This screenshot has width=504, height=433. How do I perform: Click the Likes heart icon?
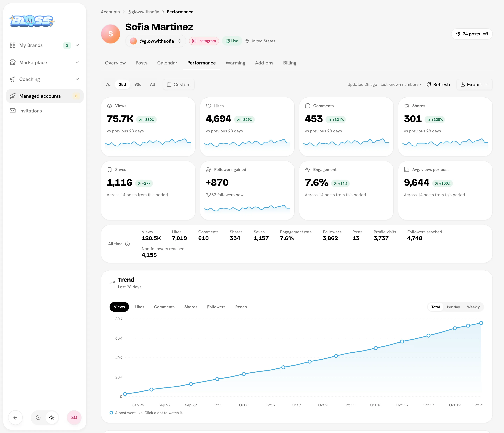(x=208, y=106)
